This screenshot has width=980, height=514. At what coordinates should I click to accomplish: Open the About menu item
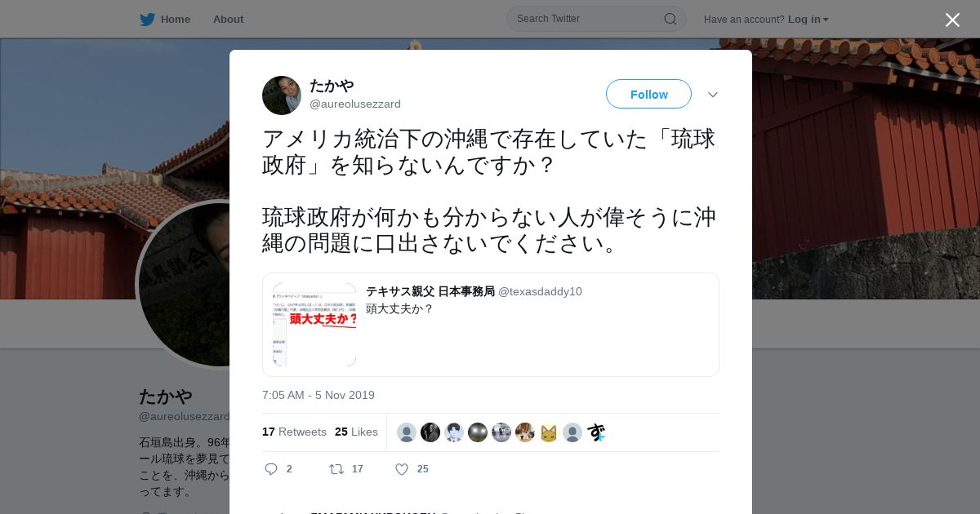228,19
